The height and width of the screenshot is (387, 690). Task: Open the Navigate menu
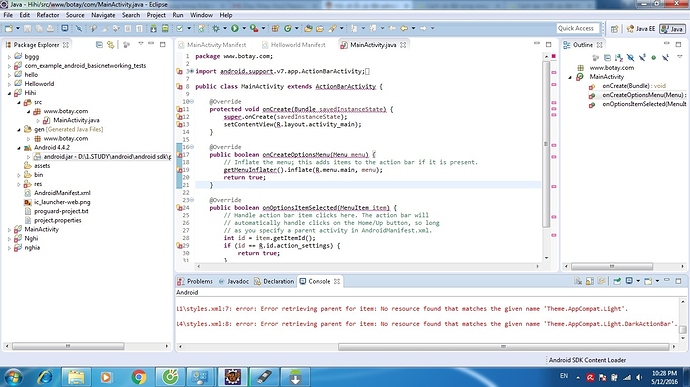tap(103, 15)
